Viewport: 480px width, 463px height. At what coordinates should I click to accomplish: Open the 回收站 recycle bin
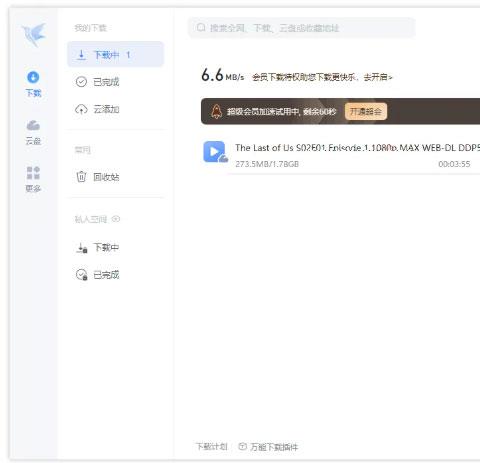point(115,177)
